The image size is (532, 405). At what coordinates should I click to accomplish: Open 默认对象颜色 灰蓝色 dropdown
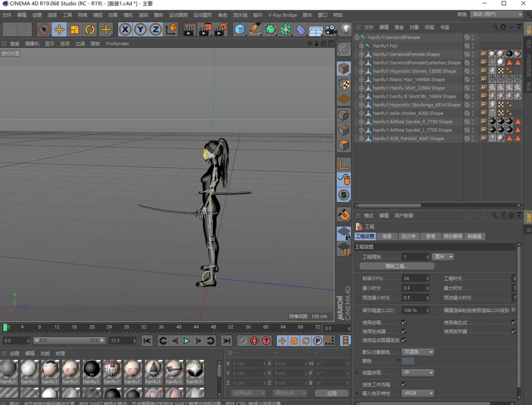[x=418, y=352]
